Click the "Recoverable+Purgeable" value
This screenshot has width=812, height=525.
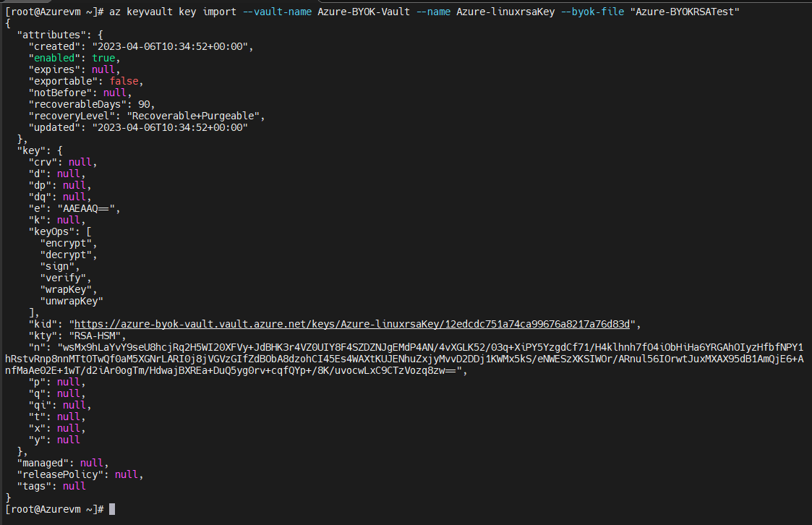pos(193,116)
